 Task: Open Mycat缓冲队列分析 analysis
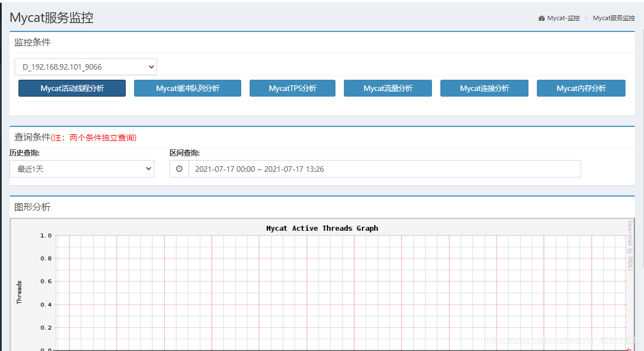[188, 88]
